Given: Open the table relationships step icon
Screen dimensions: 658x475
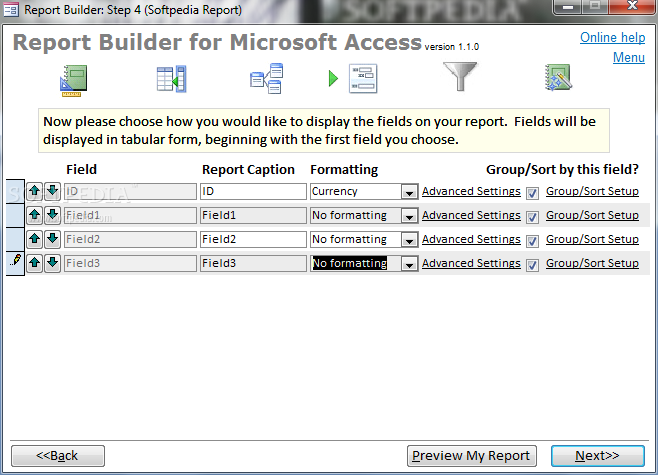Looking at the screenshot, I should pyautogui.click(x=266, y=78).
